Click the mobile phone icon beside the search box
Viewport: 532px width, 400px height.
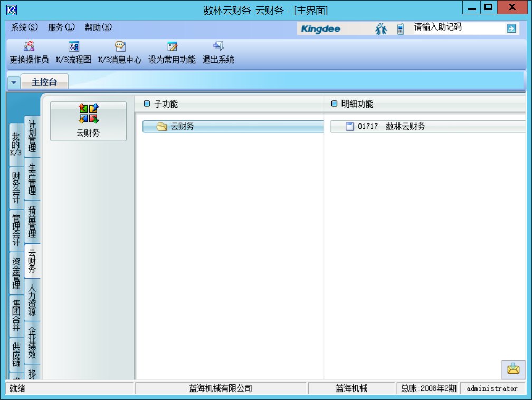click(401, 29)
